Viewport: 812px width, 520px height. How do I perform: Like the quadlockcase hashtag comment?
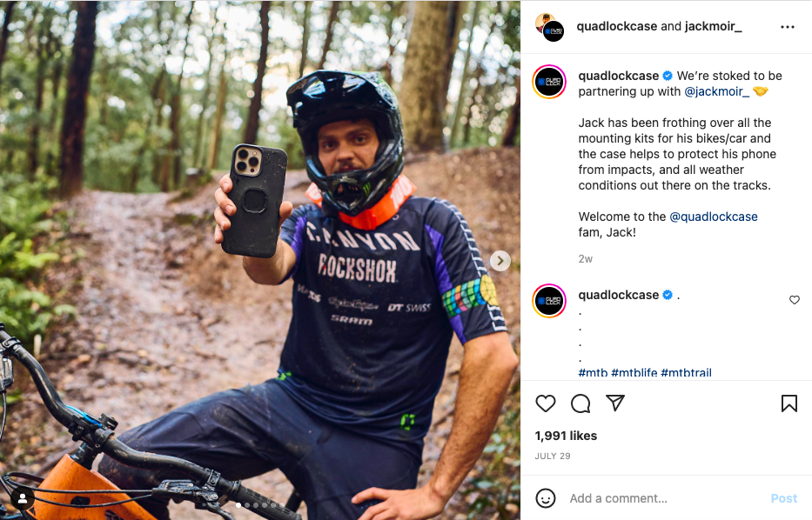coord(794,300)
